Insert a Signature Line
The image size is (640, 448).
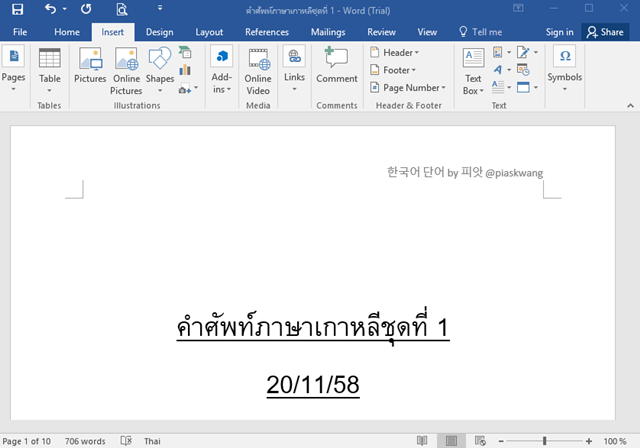pyautogui.click(x=527, y=52)
